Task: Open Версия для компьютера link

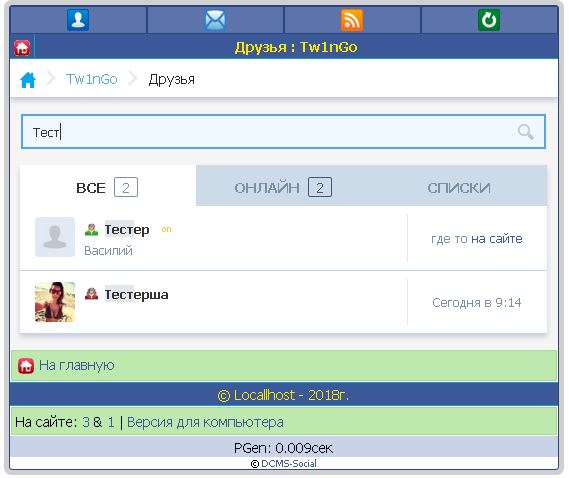Action: coord(205,422)
